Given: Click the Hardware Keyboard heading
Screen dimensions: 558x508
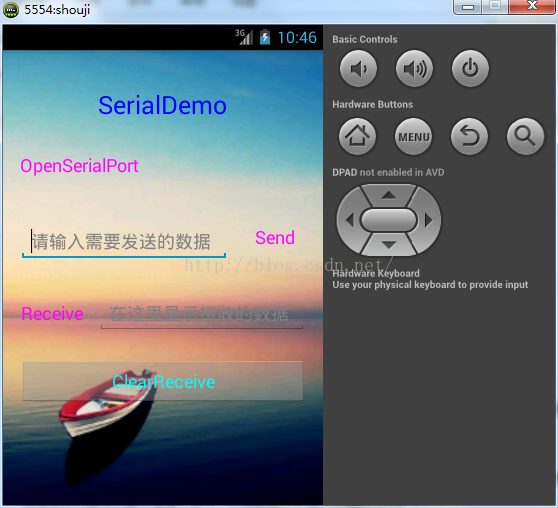Looking at the screenshot, I should (376, 273).
